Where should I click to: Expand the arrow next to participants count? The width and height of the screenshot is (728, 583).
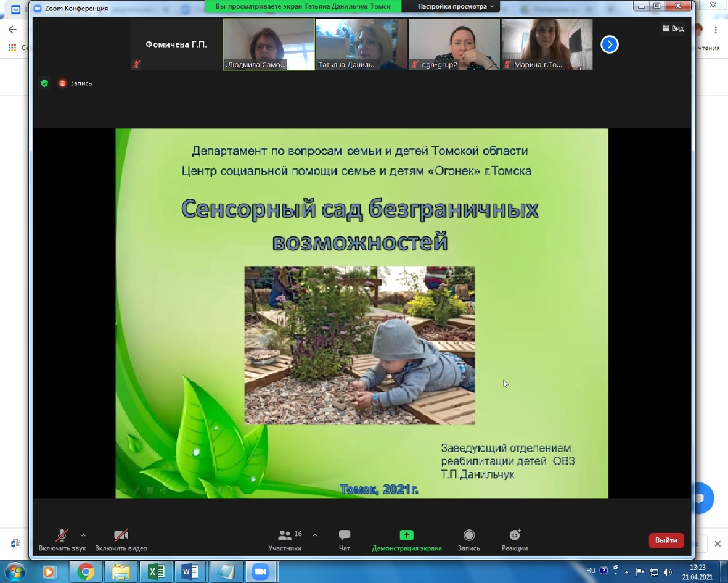pos(315,535)
